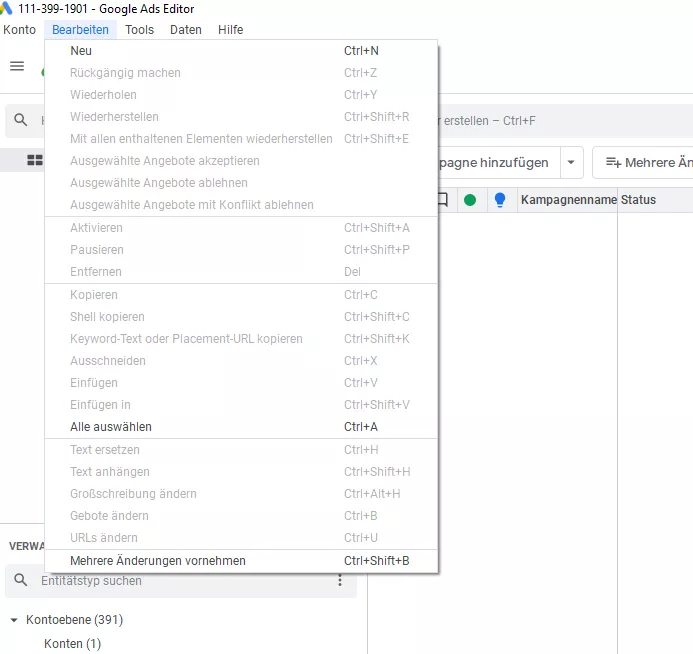The width and height of the screenshot is (693, 654).
Task: Open dropdown arrow beside Kampagne hinzufügen
Action: [x=571, y=163]
